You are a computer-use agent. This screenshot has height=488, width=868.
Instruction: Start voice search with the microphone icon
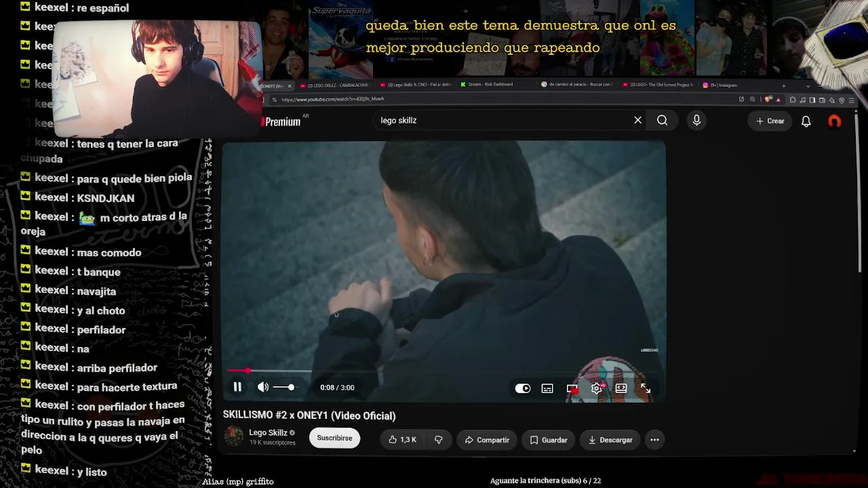tap(696, 120)
